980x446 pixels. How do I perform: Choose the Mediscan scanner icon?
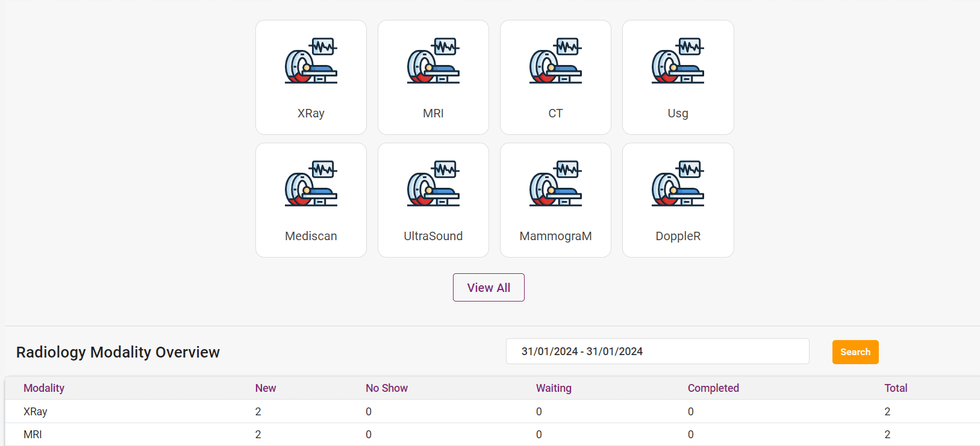coord(311,184)
